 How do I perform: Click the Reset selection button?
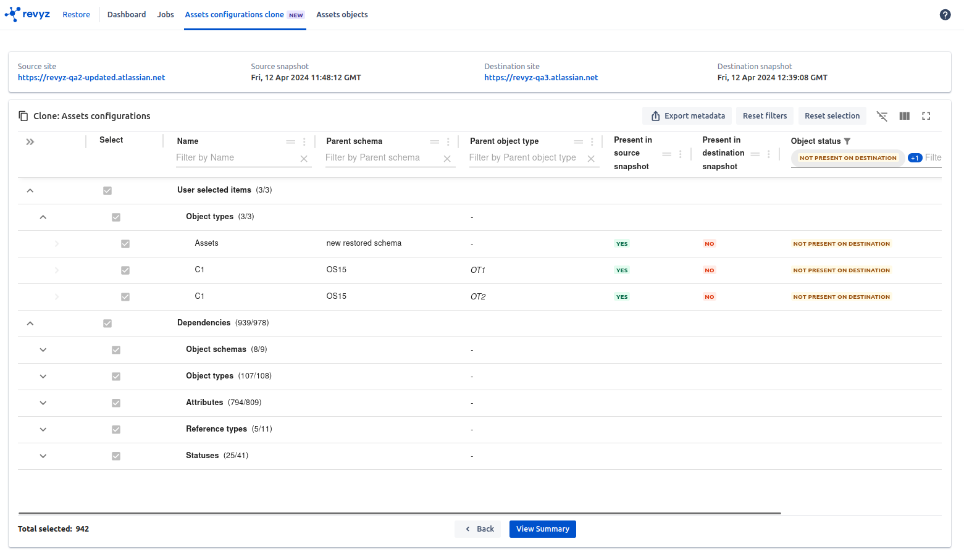[832, 116]
